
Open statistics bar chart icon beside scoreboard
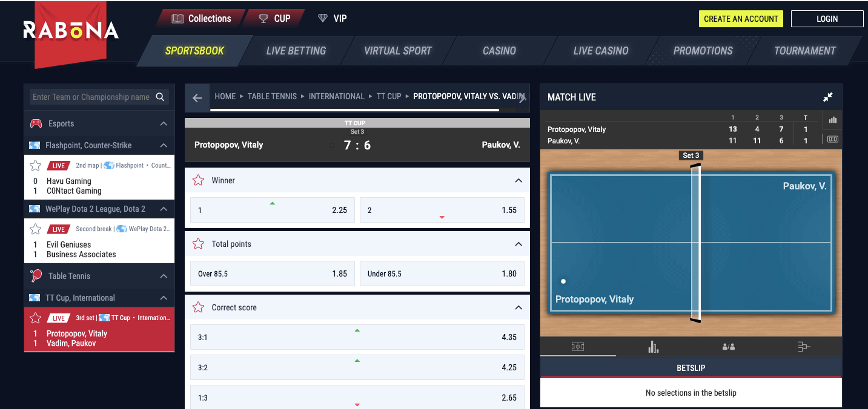pyautogui.click(x=833, y=120)
